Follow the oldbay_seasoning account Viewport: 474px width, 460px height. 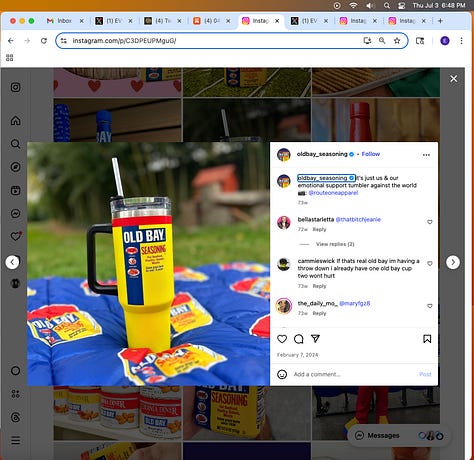(x=371, y=154)
